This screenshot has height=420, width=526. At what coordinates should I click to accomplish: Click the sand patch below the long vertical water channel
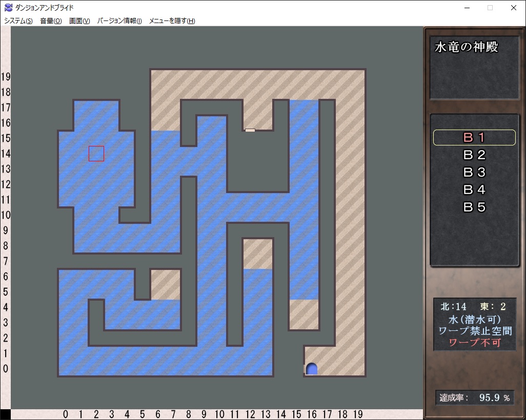pyautogui.click(x=304, y=314)
